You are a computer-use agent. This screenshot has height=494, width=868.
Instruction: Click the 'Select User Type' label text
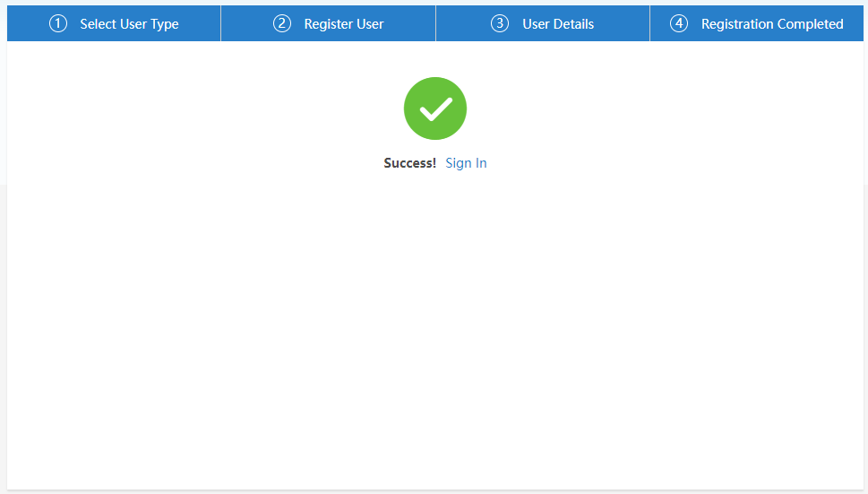[x=129, y=24]
